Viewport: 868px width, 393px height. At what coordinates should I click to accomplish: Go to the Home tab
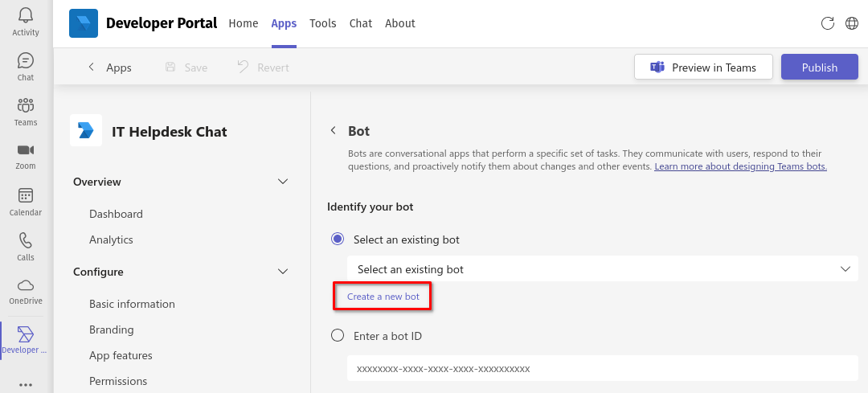click(244, 23)
